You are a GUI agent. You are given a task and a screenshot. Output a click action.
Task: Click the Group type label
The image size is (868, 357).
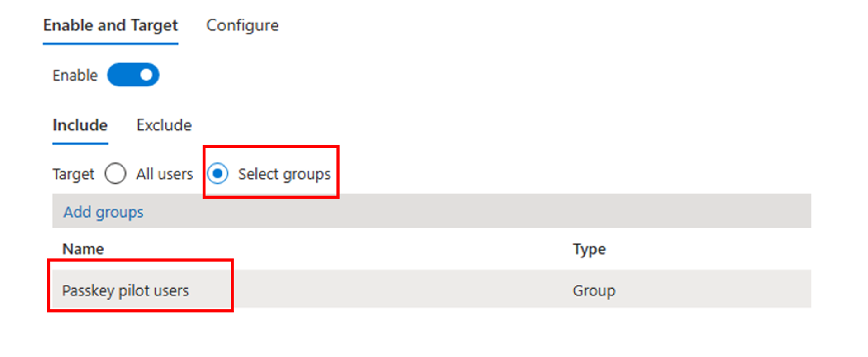point(594,290)
